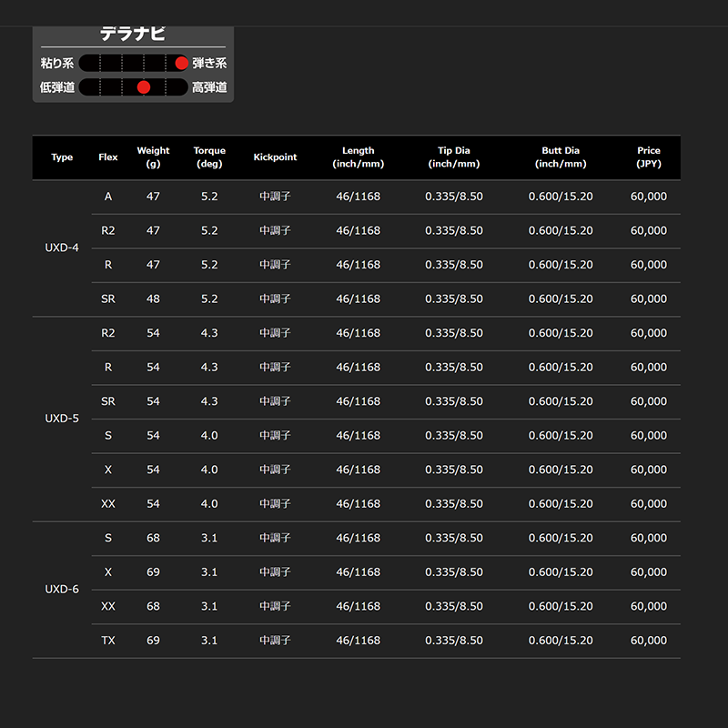Click the Butt Dia column header
The width and height of the screenshot is (728, 728).
561,157
